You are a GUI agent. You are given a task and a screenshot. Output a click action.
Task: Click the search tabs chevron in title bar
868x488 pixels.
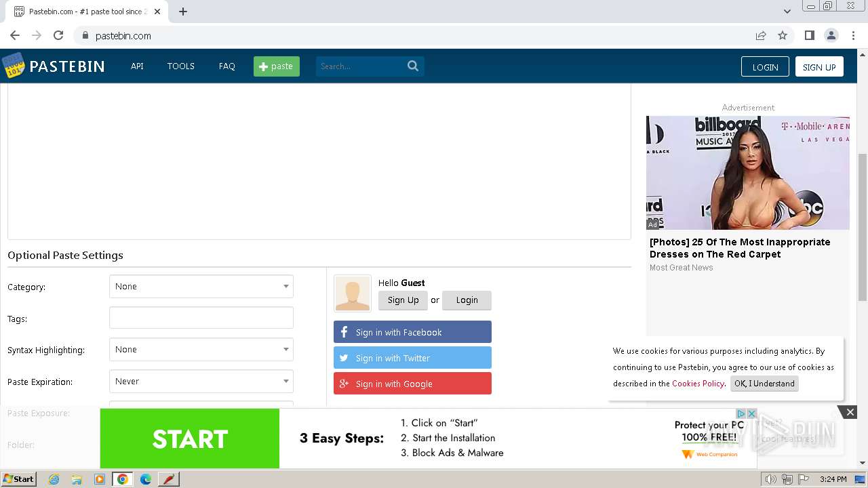pos(787,12)
